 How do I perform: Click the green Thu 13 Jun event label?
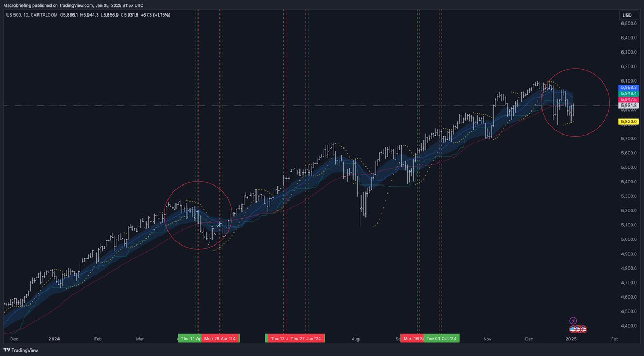(x=278, y=339)
